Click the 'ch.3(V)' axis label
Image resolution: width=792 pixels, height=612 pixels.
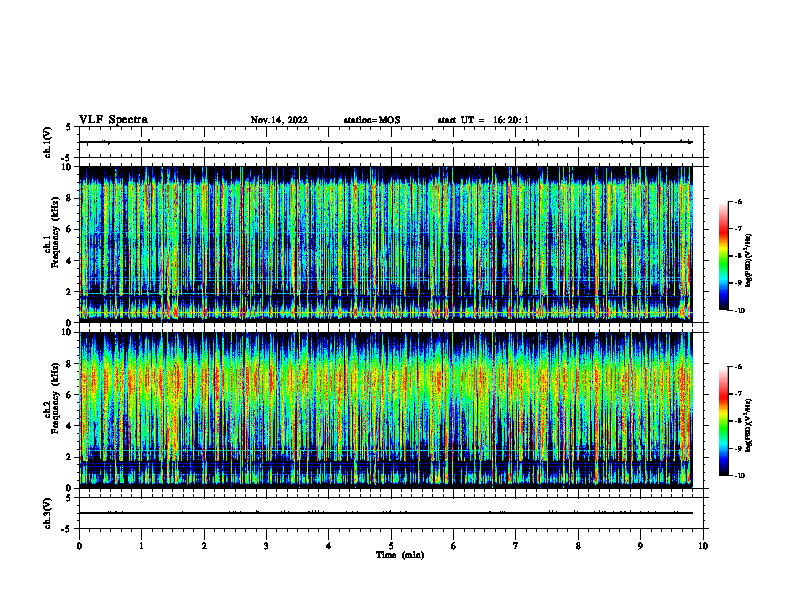point(47,513)
